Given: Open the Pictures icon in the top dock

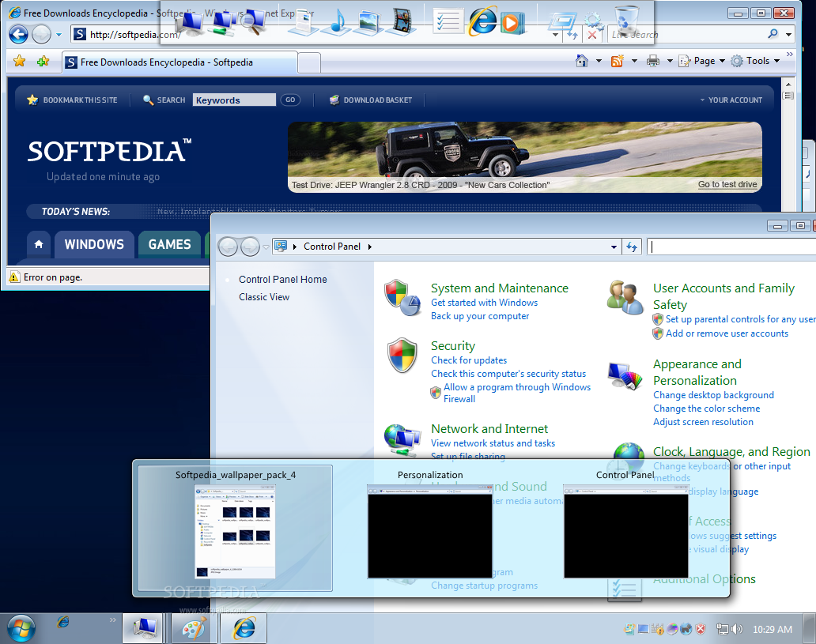Looking at the screenshot, I should pos(368,23).
